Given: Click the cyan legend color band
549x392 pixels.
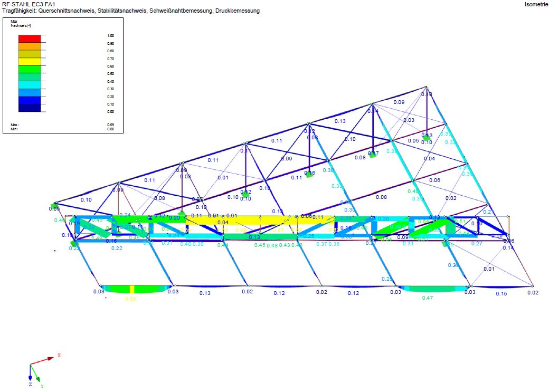Looking at the screenshot, I should click(30, 84).
